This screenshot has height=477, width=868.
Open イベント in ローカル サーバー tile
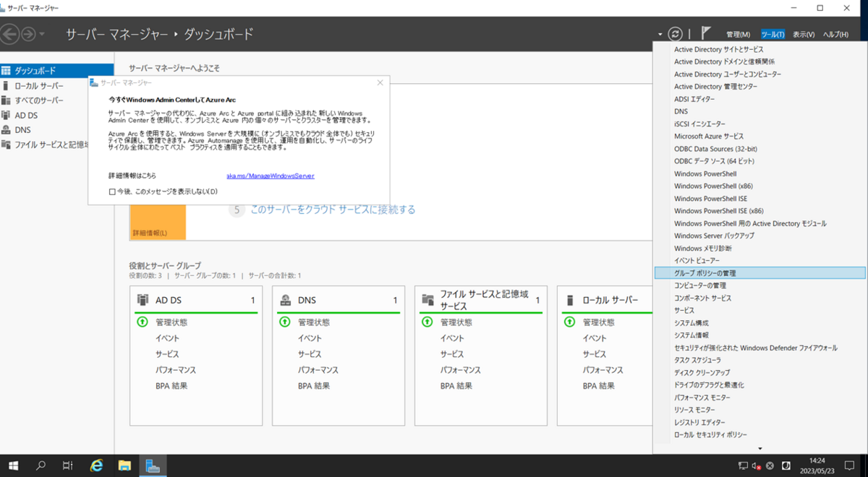point(595,338)
